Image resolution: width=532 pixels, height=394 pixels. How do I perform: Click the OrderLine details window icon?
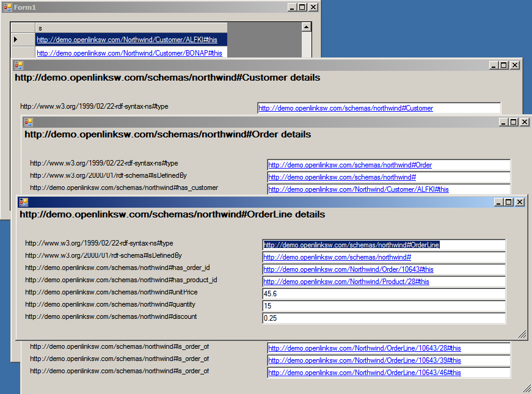(24, 202)
